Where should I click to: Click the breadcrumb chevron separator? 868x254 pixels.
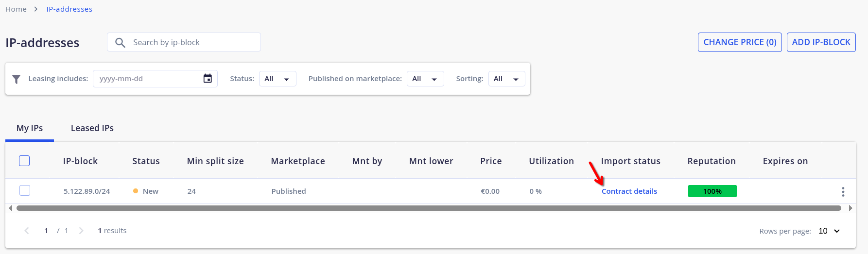click(x=36, y=9)
